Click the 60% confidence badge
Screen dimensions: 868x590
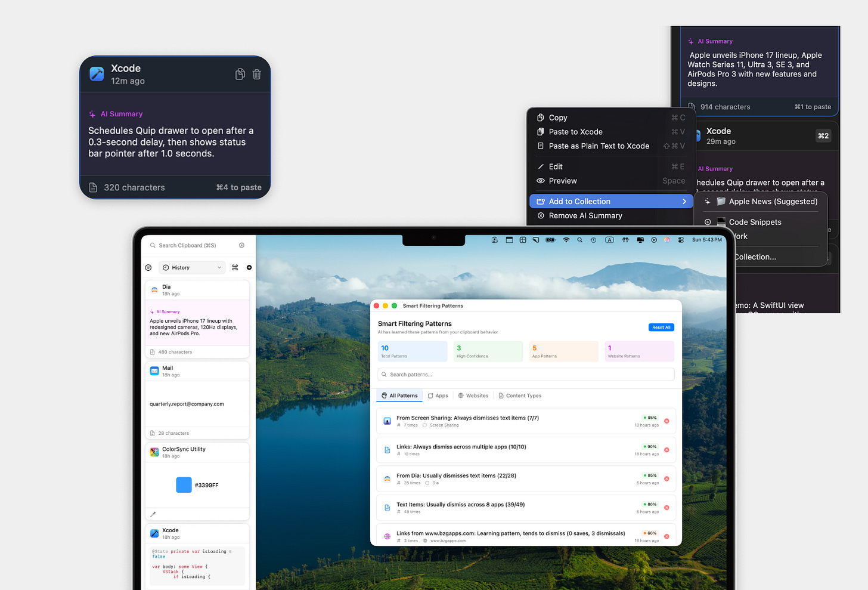650,533
